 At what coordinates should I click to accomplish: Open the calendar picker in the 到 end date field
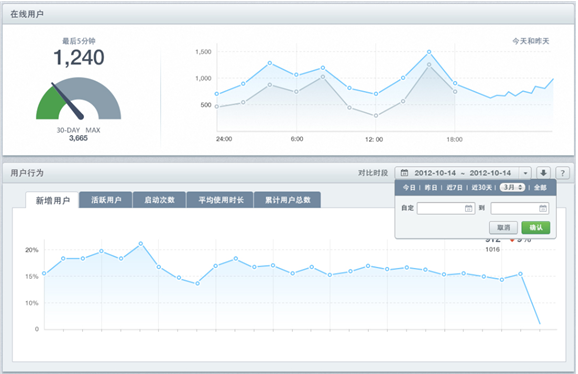(x=543, y=208)
